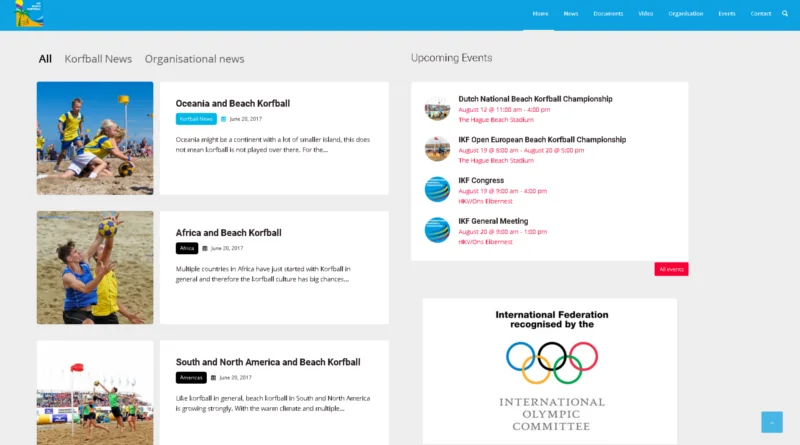Viewport: 800px width, 445px height.
Task: Click the IKF General Meeting round logo
Action: [x=437, y=230]
